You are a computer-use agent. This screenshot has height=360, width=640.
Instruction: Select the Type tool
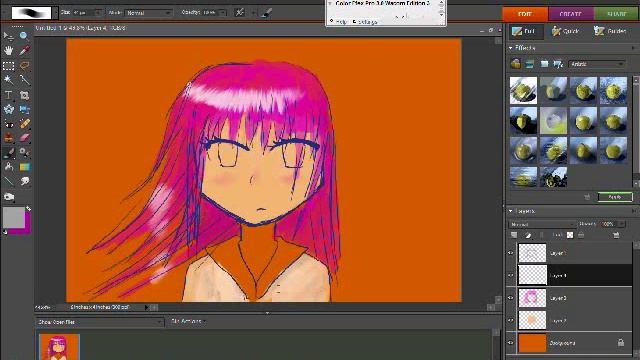pos(8,95)
